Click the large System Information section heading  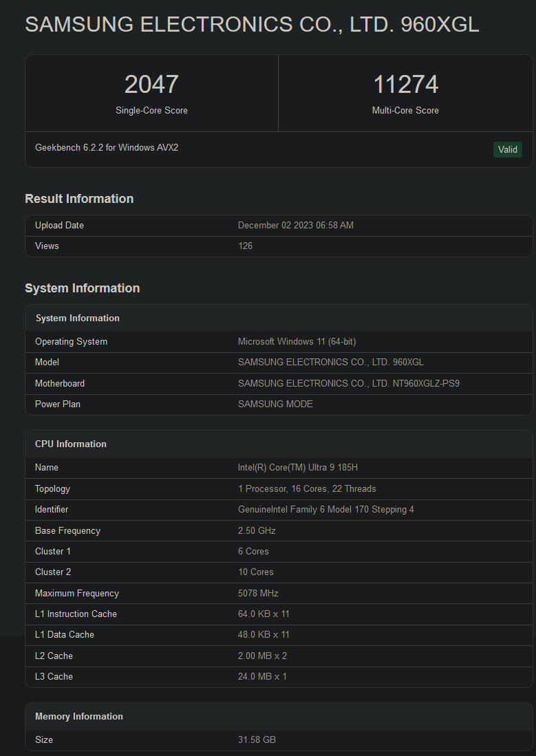83,288
